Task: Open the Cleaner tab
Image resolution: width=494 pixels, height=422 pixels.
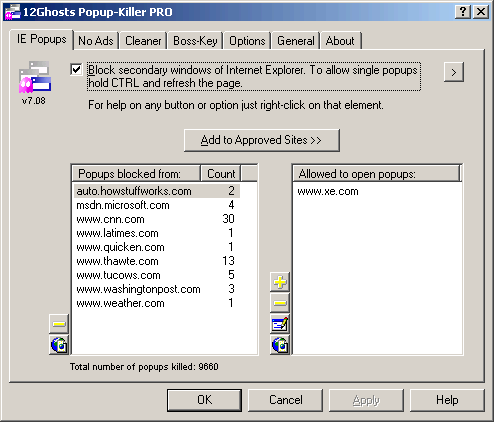Action: (143, 41)
